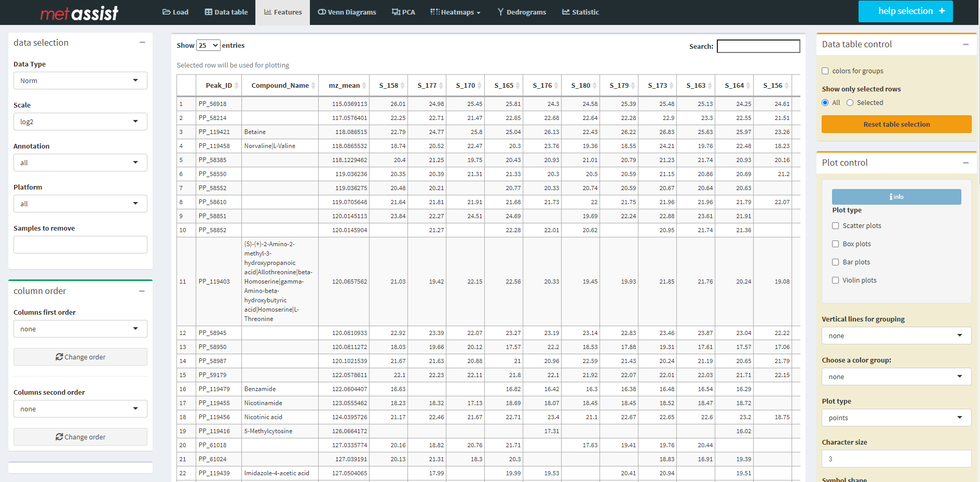Collapse the data selection panel
The image size is (980, 482).
142,43
